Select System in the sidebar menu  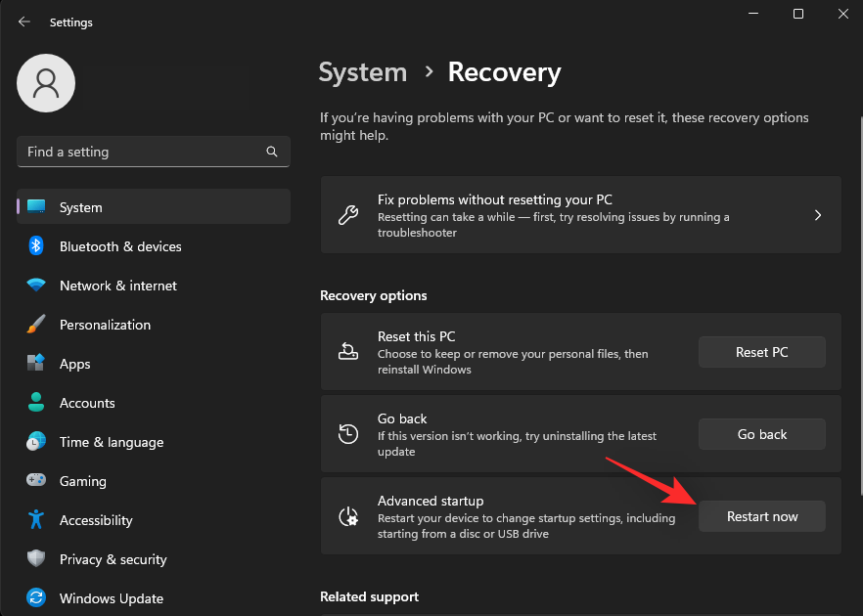pos(81,206)
